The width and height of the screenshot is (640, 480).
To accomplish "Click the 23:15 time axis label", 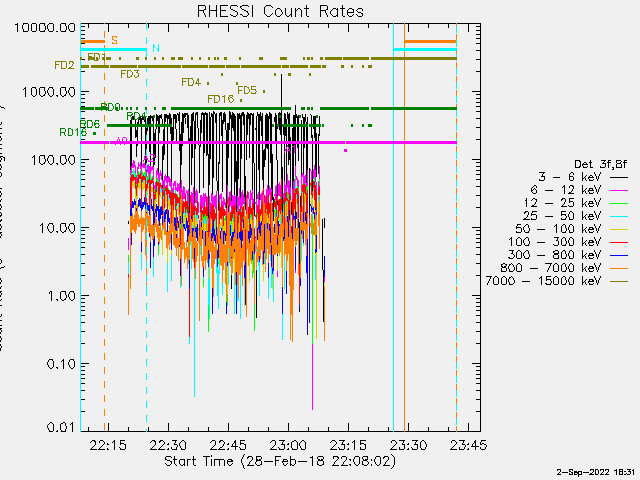I will (348, 445).
